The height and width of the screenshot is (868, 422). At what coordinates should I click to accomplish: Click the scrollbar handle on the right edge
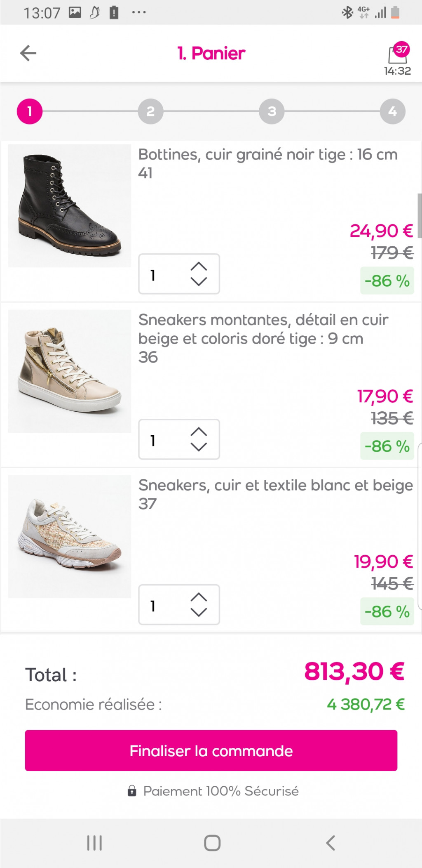(x=420, y=216)
